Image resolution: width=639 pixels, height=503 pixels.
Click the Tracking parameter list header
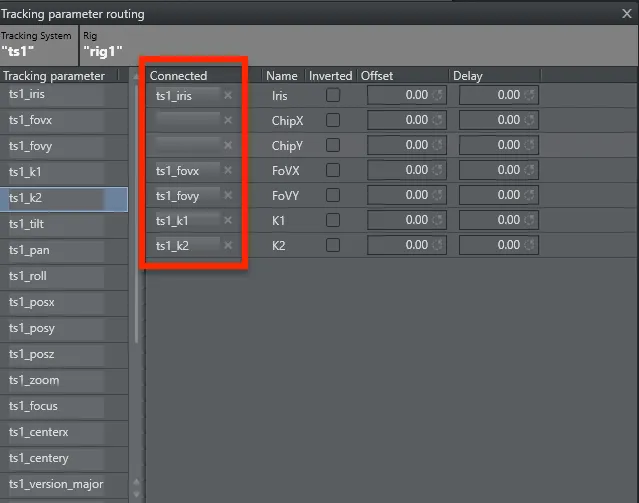click(54, 76)
